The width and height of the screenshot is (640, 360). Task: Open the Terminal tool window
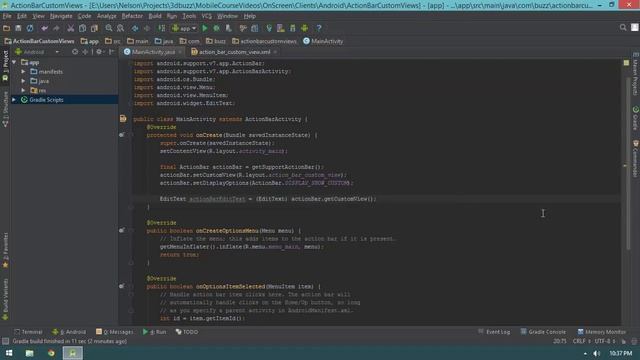click(28, 332)
